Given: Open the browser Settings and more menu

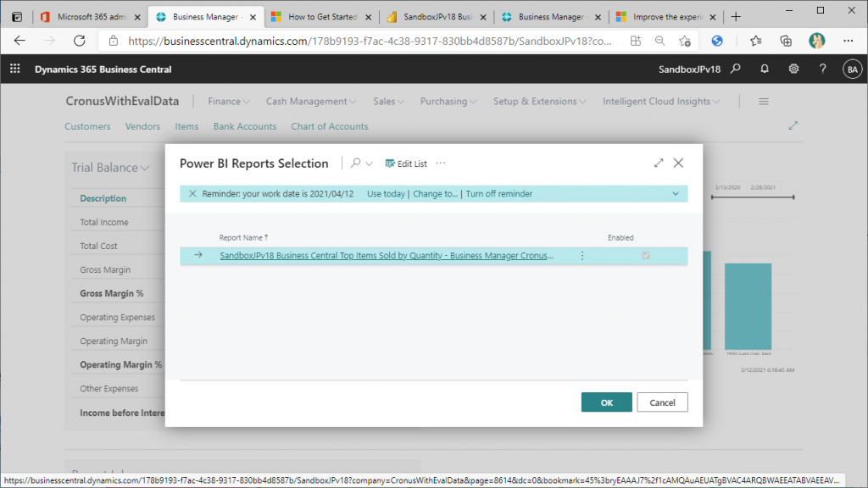Looking at the screenshot, I should pyautogui.click(x=848, y=41).
